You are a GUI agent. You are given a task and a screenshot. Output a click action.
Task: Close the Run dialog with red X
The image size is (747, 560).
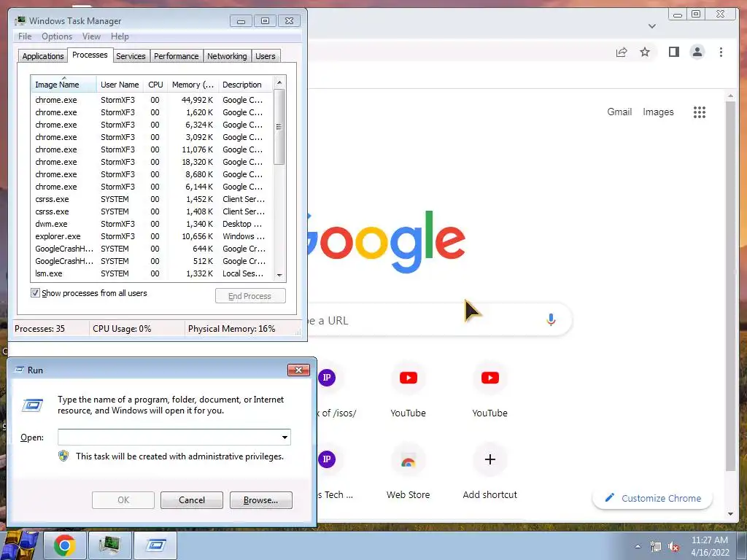click(x=298, y=370)
